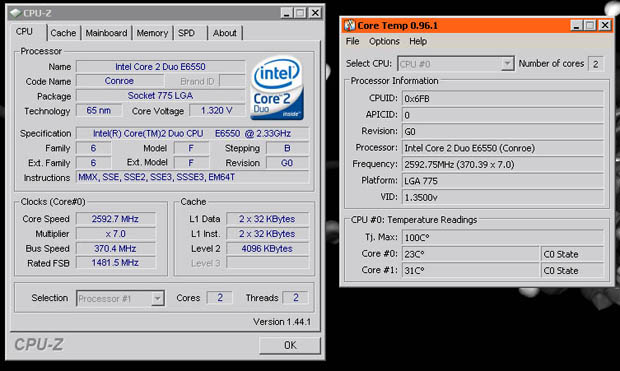The height and width of the screenshot is (371, 620).
Task: Click the Stepping value 'B'
Action: click(x=287, y=148)
